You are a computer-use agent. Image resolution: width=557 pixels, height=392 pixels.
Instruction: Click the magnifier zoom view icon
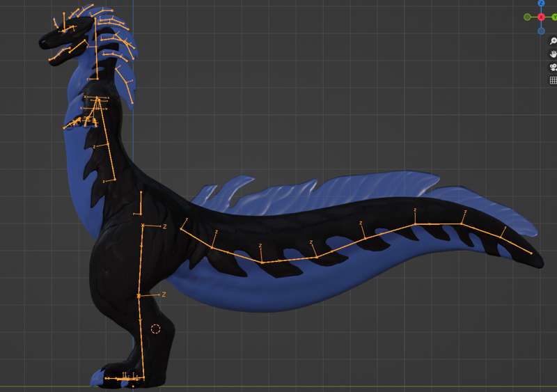553,41
